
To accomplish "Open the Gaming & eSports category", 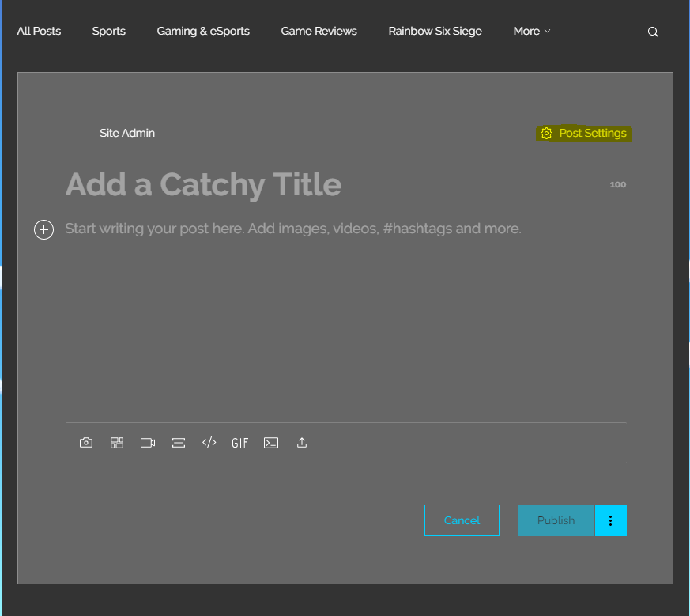I will click(x=203, y=32).
